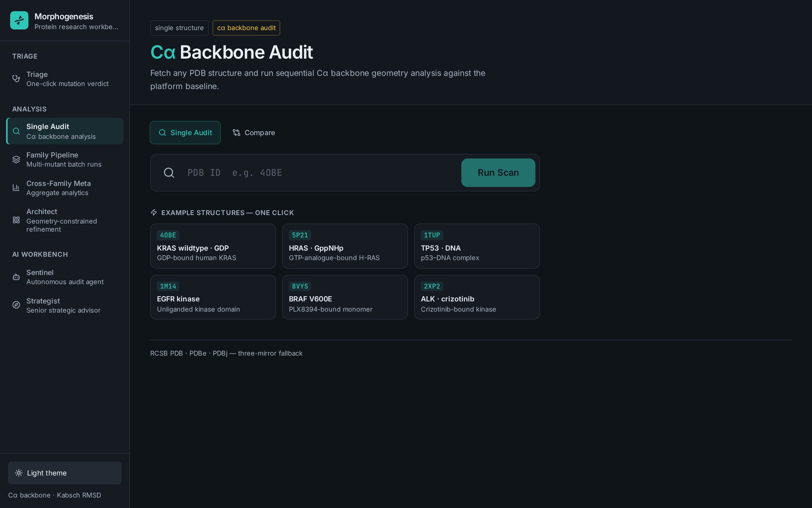Click 'GDP-bound human KRAS' description
The image size is (812, 508).
click(x=197, y=258)
